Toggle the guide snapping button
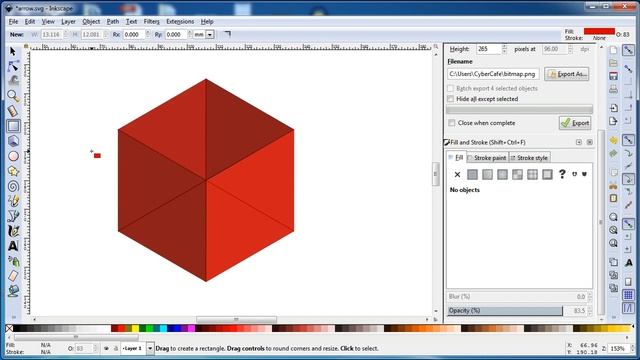 [x=629, y=308]
